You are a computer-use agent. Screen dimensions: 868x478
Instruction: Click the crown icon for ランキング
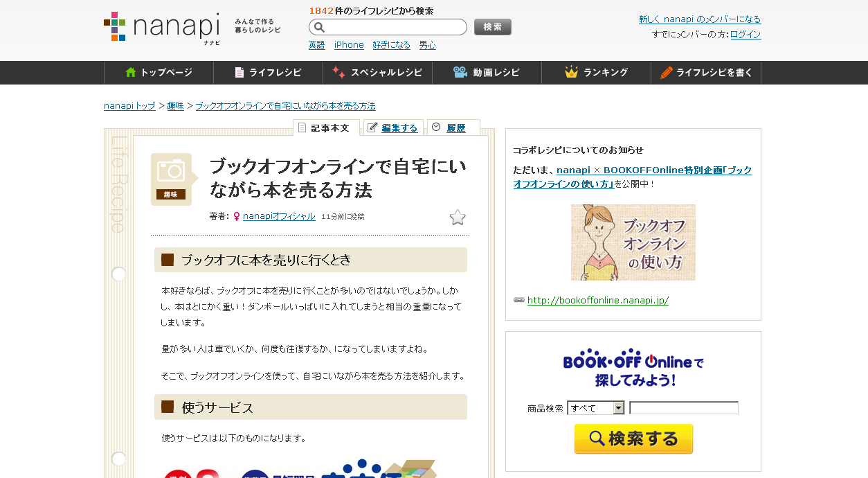coord(571,72)
